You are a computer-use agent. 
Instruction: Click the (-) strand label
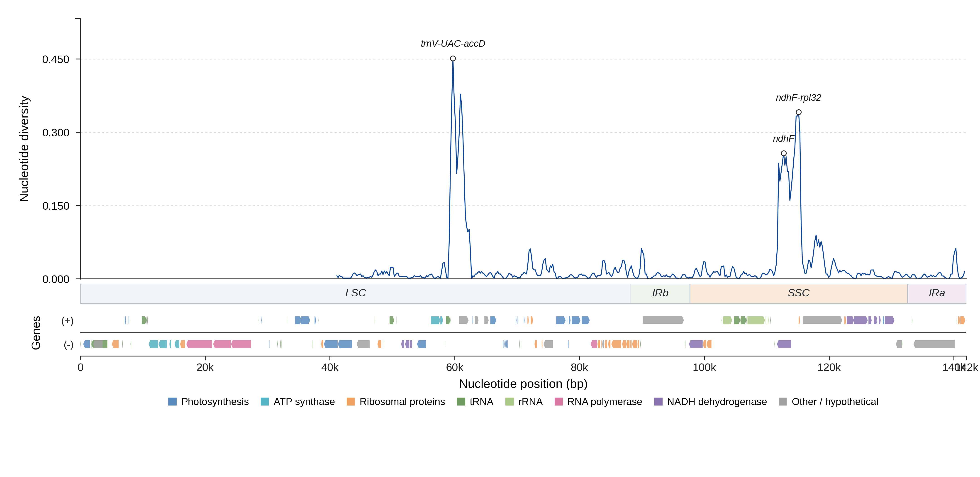(x=68, y=345)
